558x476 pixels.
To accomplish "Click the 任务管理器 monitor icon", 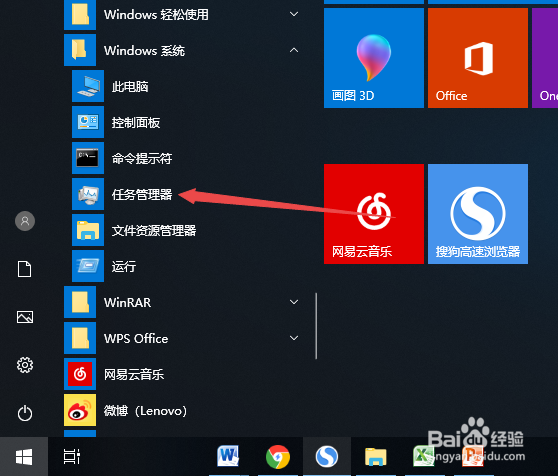I will tap(88, 194).
